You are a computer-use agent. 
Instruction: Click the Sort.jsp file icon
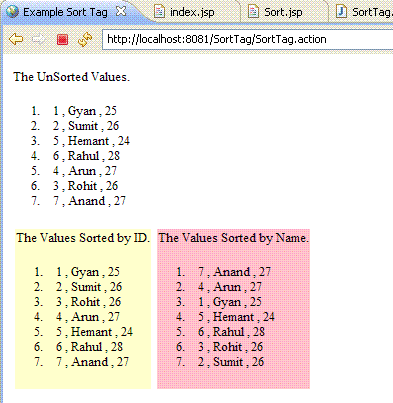coord(253,12)
